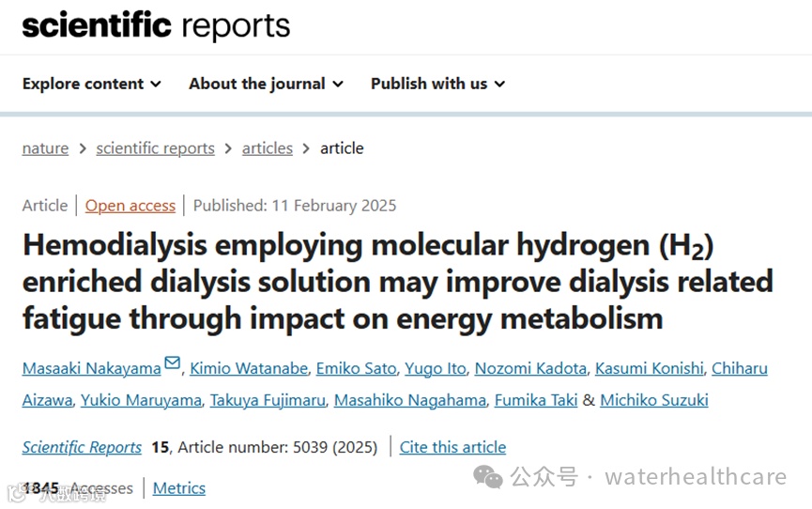
Task: Open the Scientific Reports journal citation link
Action: coord(82,447)
